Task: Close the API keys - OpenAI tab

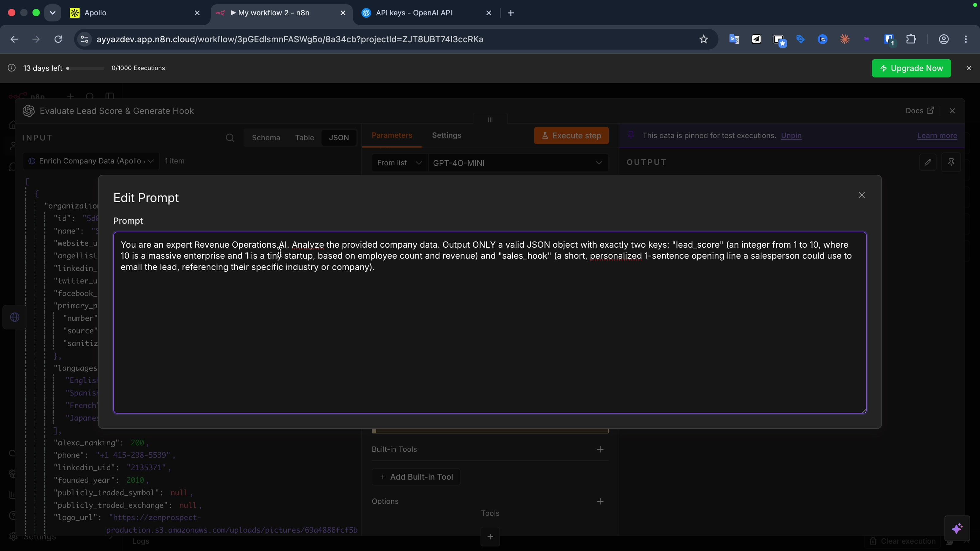Action: (x=489, y=13)
